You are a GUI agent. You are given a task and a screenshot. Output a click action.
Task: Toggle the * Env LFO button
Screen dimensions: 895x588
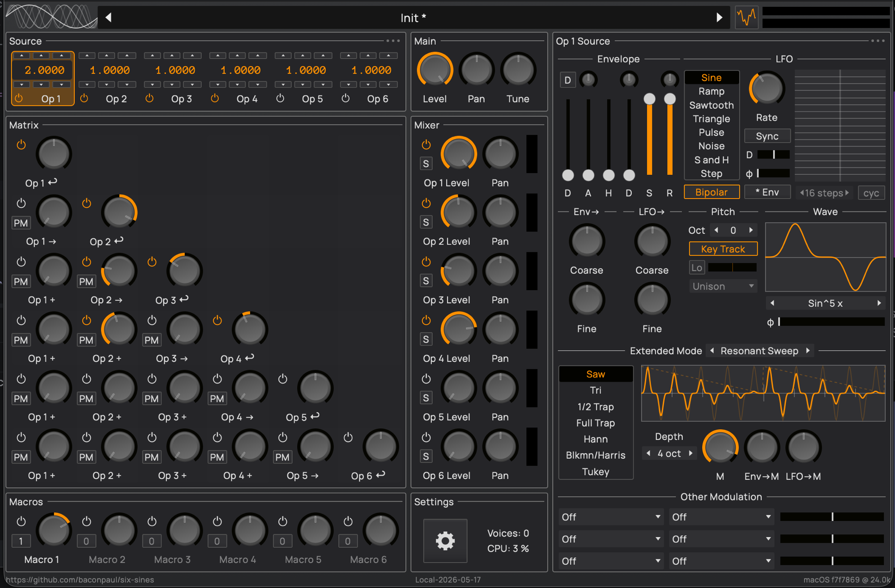(x=767, y=192)
